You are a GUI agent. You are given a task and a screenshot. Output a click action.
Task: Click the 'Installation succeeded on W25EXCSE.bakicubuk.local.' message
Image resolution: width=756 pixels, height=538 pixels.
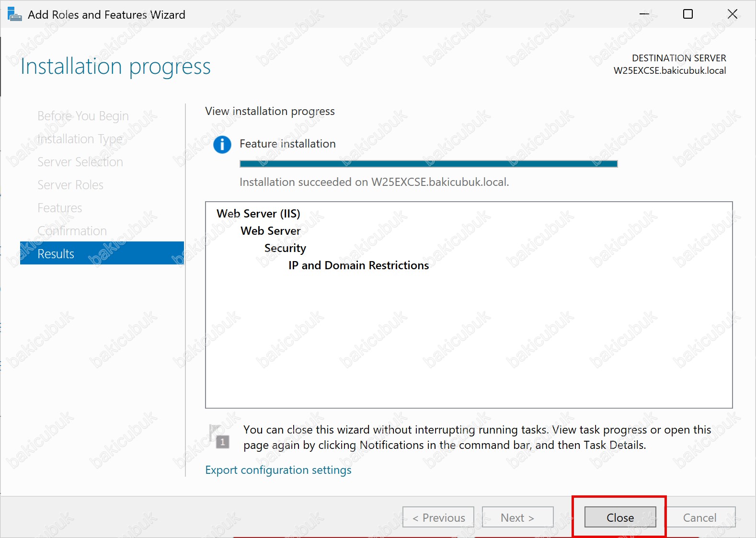tap(374, 182)
